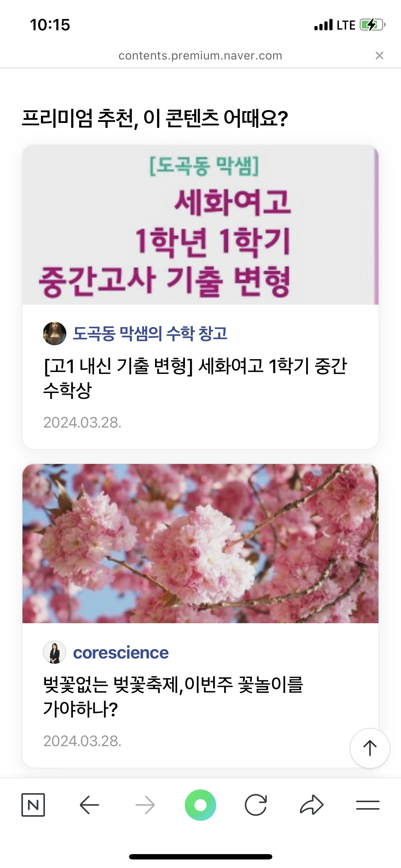Screen dimensions: 401x868
Task: Tap the contents.premium.naver.com address bar
Action: (200, 56)
